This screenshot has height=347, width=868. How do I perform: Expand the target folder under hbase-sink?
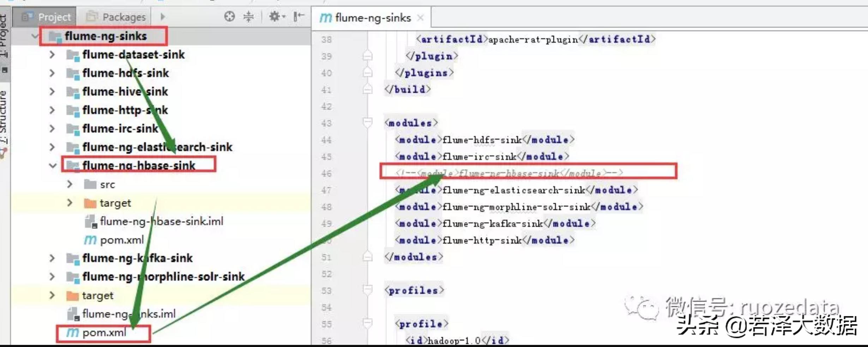click(70, 203)
